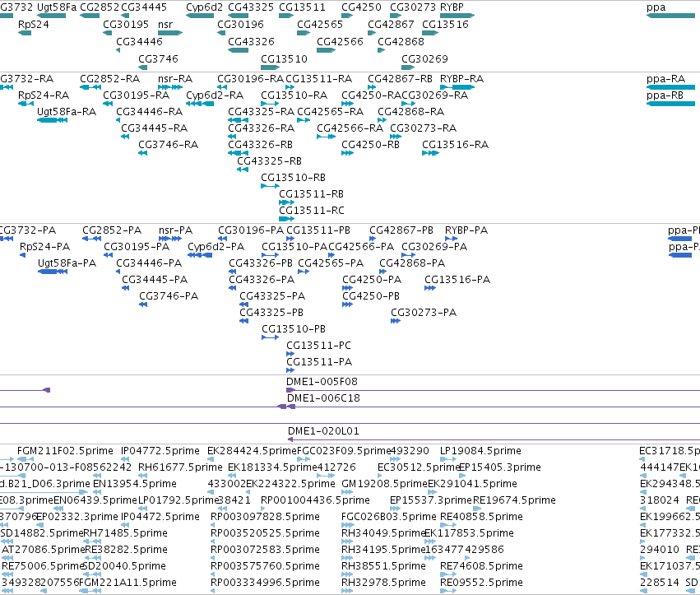Click EST "RE74608.5prime" label
The width and height of the screenshot is (700, 595).
(x=481, y=566)
